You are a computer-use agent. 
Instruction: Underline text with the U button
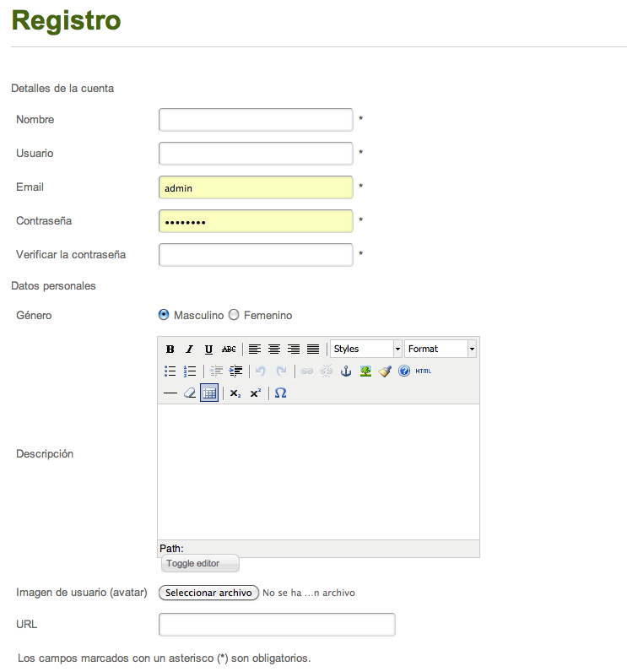click(208, 350)
